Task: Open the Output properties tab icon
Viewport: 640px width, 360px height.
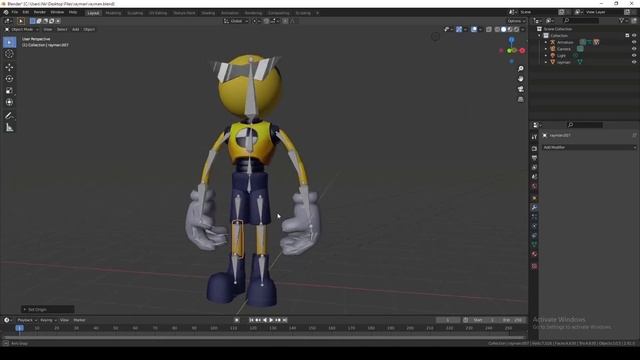Action: (x=534, y=158)
